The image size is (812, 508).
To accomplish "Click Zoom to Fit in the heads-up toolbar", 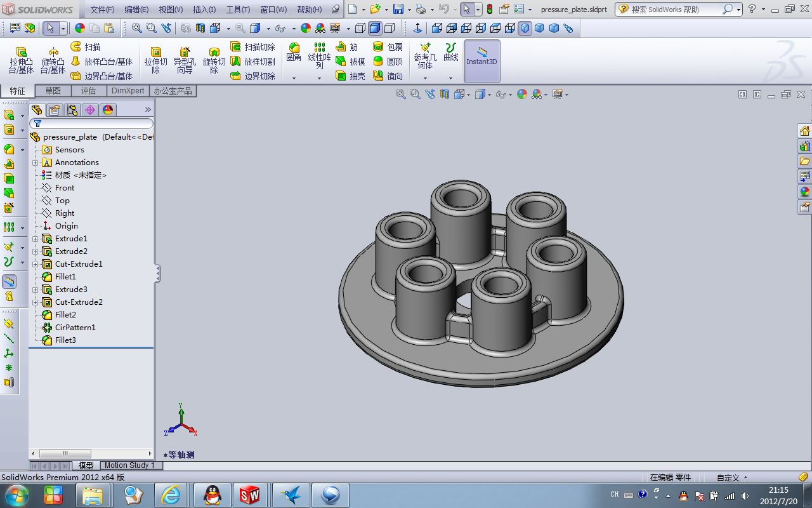I will point(401,94).
